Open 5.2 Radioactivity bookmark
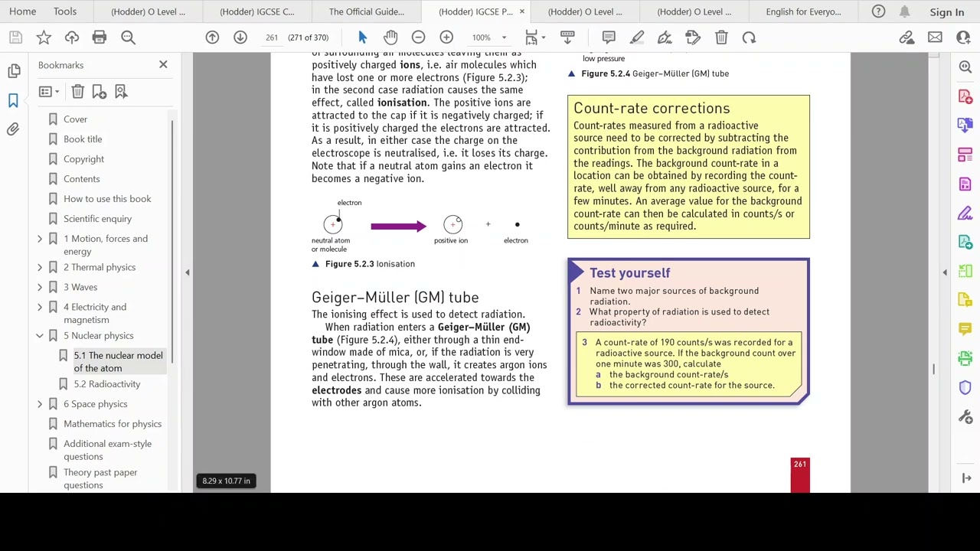Image resolution: width=980 pixels, height=551 pixels. click(x=107, y=384)
